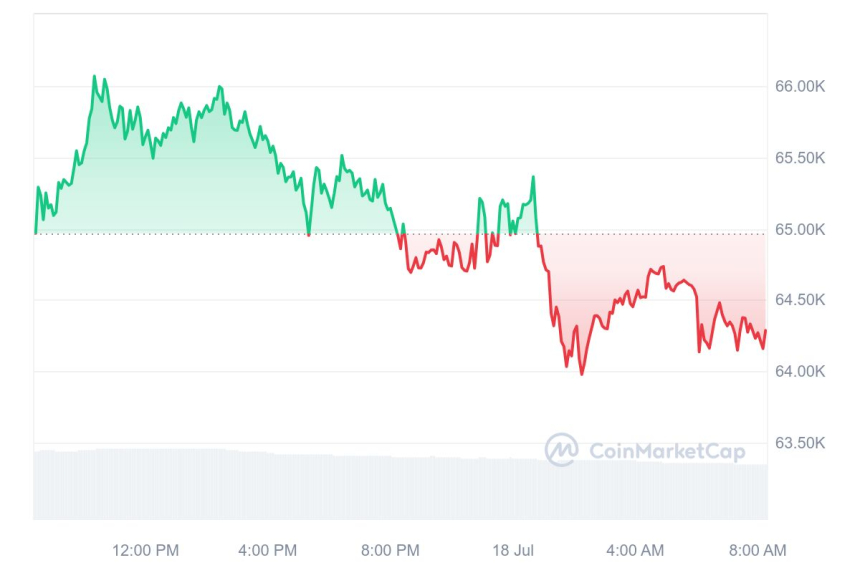Select the 64.00K price axis label
The width and height of the screenshot is (860, 573).
pos(800,372)
